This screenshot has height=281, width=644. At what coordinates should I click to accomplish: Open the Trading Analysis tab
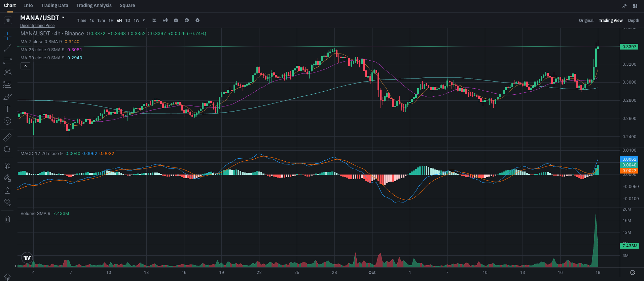[94, 5]
